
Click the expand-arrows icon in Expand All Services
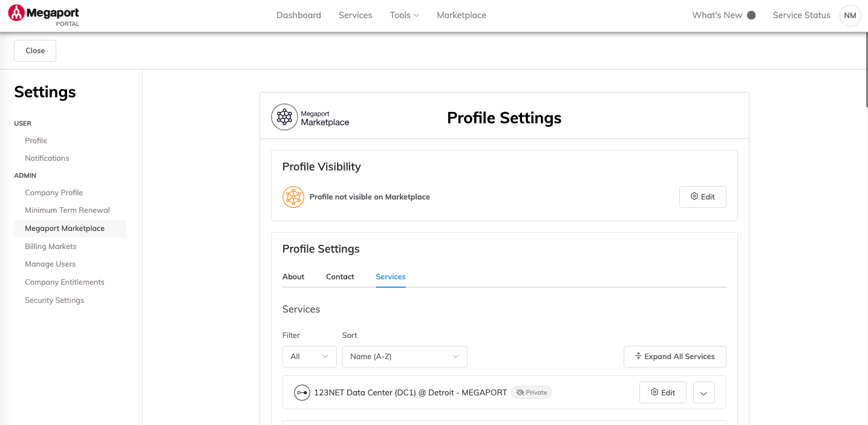tap(638, 357)
